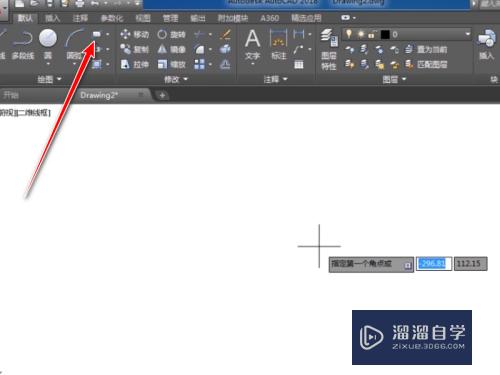Open the layer 0 dropdown list
500x375 pixels.
(468, 34)
